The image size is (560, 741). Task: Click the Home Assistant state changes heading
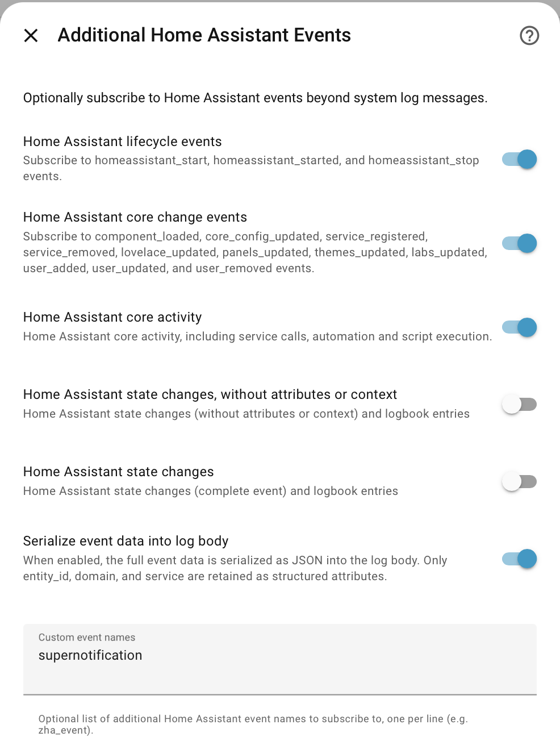coord(118,472)
